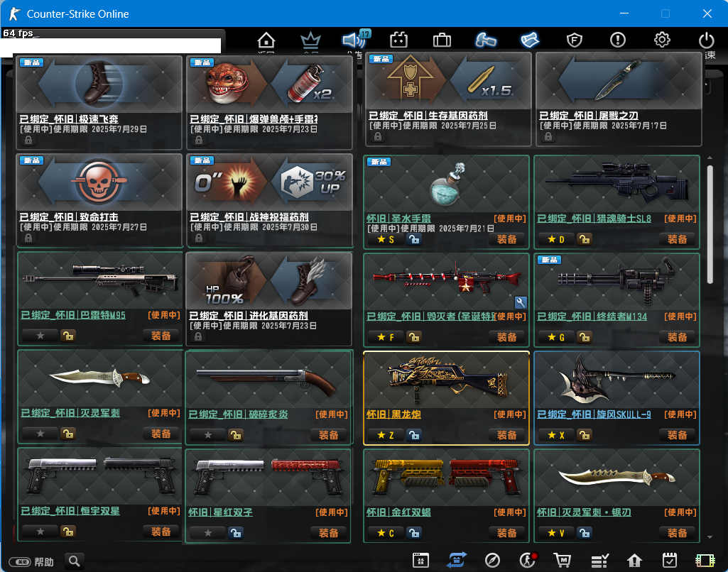Open the 已绑定_怀旧|致命打击 item name
The width and height of the screenshot is (728, 572).
coord(69,217)
